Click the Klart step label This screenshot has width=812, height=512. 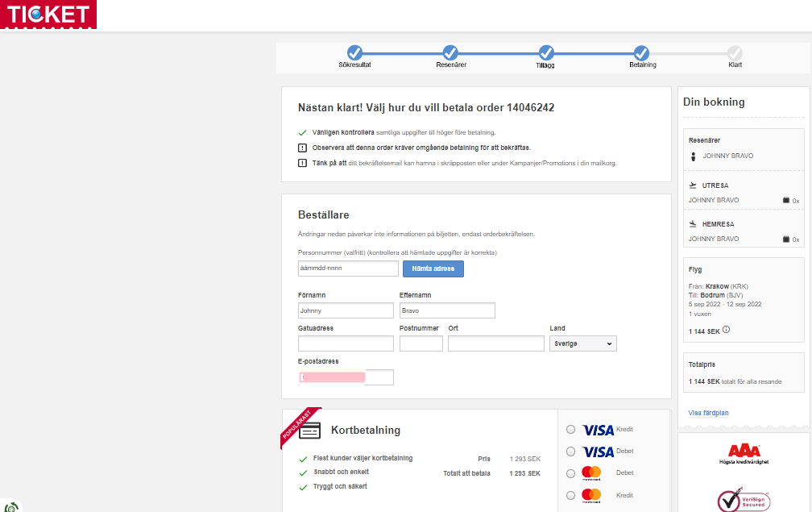click(x=735, y=65)
